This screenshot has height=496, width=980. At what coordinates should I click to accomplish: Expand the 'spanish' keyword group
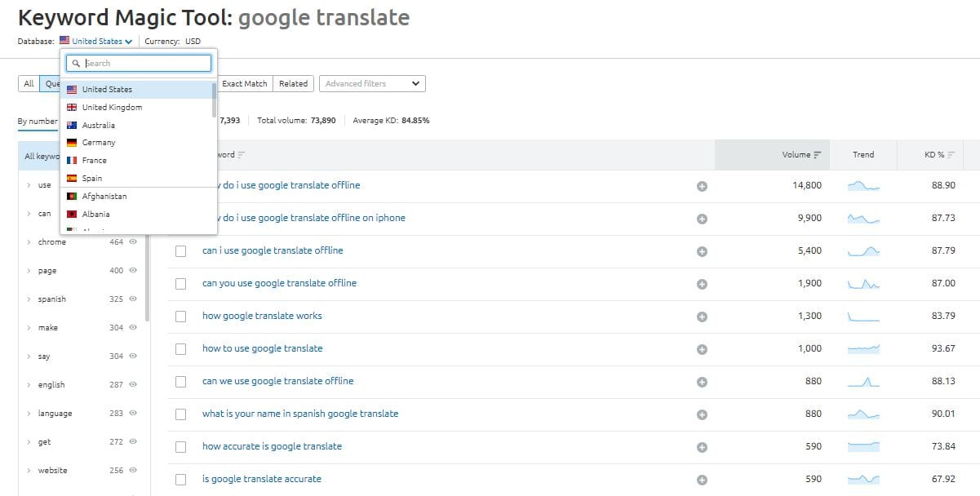(29, 299)
